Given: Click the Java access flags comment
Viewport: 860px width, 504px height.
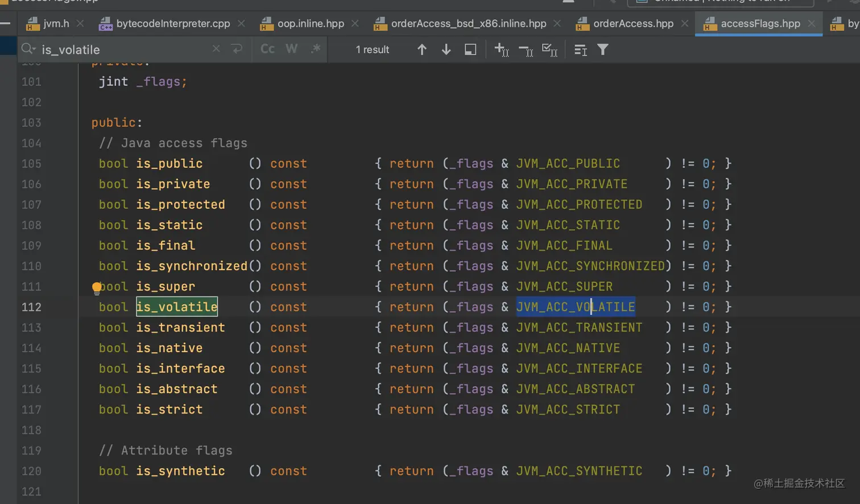Looking at the screenshot, I should (x=173, y=143).
